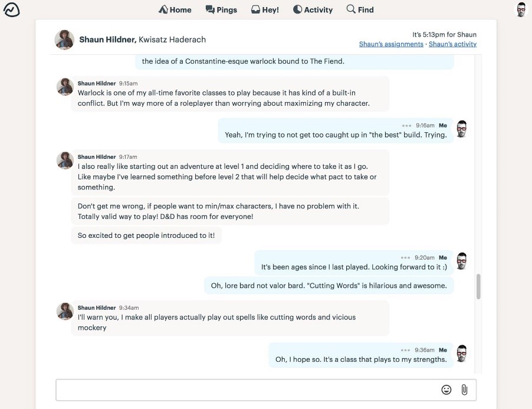Click Shaun's avatar beside 9:34am message
Image resolution: width=532 pixels, height=409 pixels.
point(65,311)
